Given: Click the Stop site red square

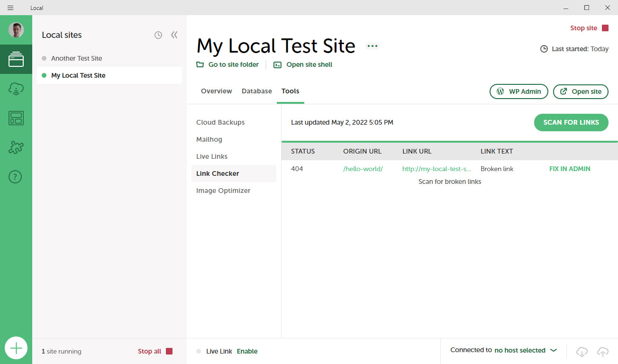Looking at the screenshot, I should point(605,28).
